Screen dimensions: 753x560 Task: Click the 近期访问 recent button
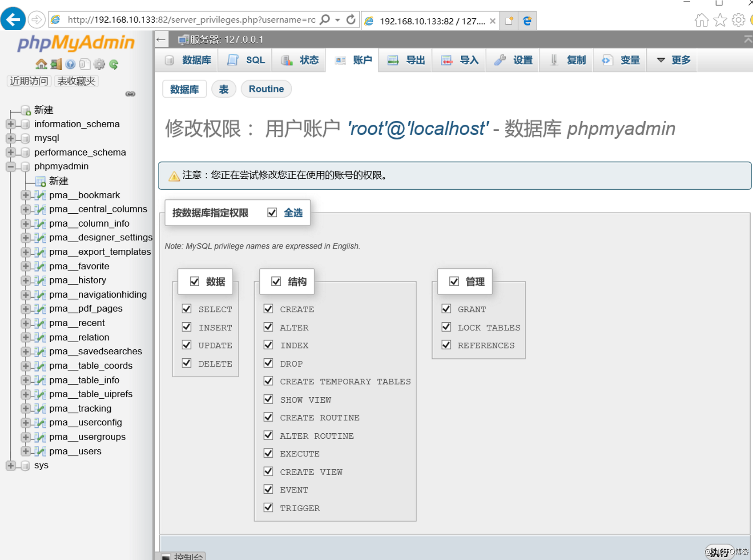29,81
